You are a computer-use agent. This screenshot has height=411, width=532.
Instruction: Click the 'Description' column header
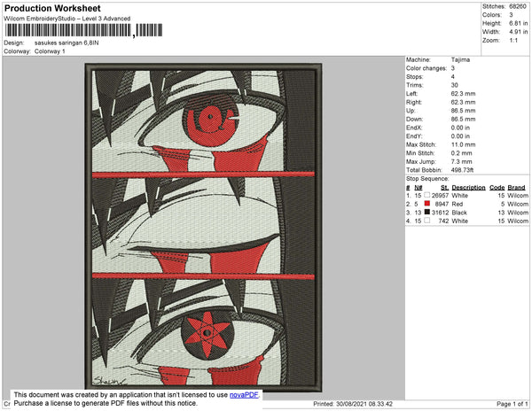coord(468,188)
